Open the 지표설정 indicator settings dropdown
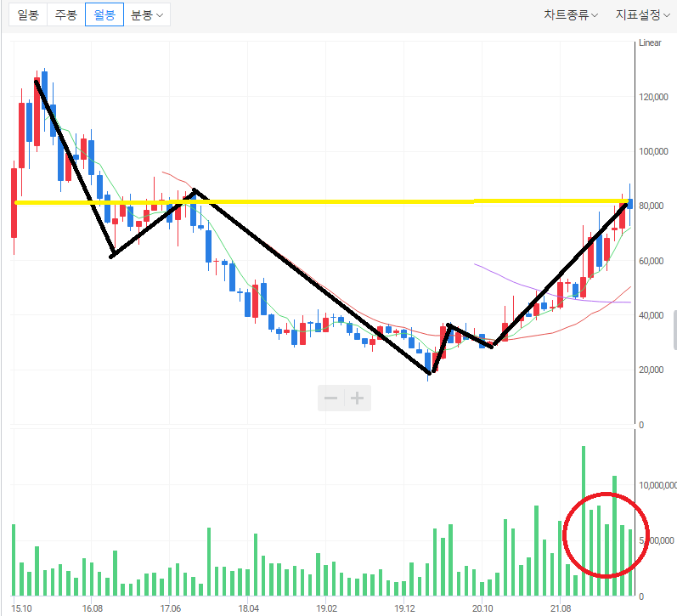 (642, 15)
